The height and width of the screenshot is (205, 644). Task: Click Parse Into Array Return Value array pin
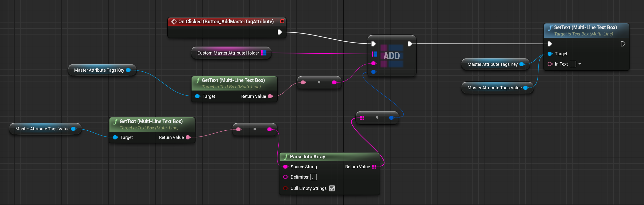(x=374, y=167)
